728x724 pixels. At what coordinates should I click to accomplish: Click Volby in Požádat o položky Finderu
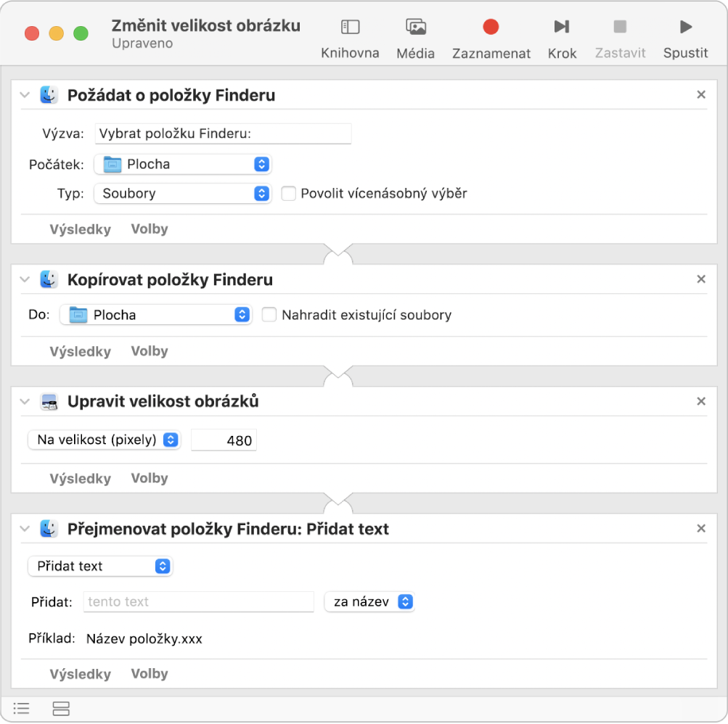click(150, 229)
